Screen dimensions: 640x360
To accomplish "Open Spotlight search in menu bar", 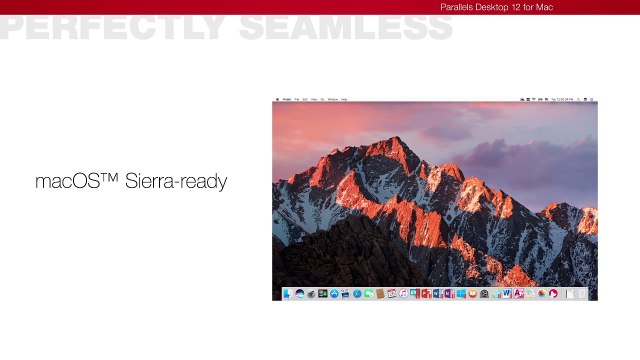I will click(x=578, y=99).
